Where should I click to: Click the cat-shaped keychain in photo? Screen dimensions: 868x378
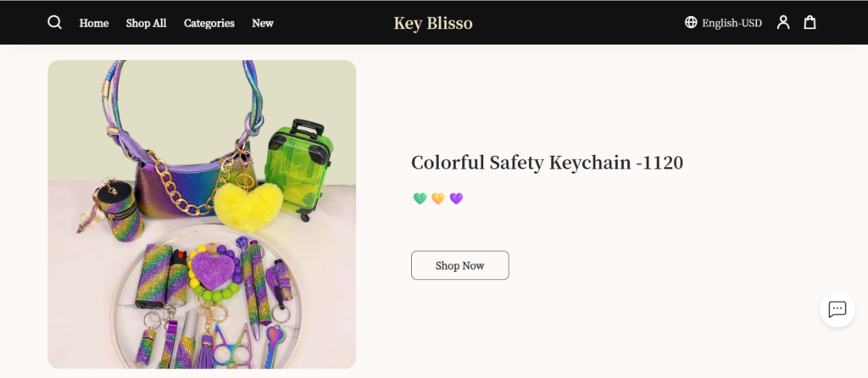point(230,347)
